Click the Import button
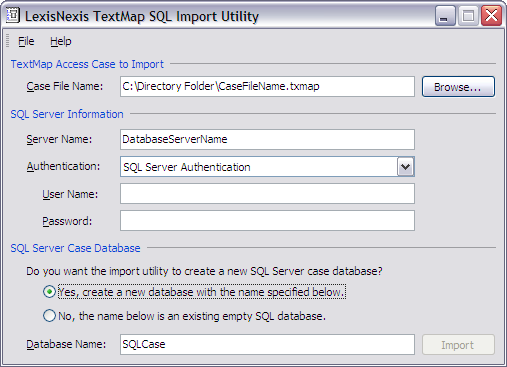Viewport: 507px width, 367px height. point(458,345)
